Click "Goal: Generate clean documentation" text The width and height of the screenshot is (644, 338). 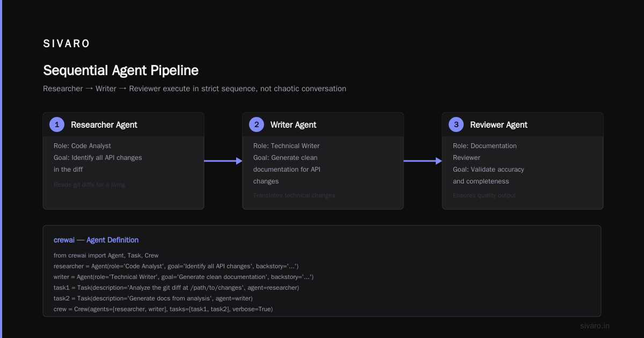point(287,170)
